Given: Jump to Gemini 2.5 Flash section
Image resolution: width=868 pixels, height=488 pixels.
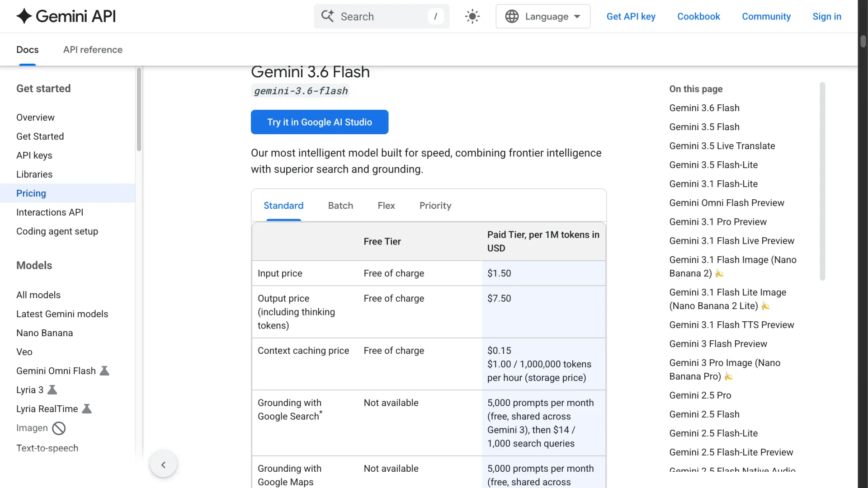Looking at the screenshot, I should (x=704, y=414).
